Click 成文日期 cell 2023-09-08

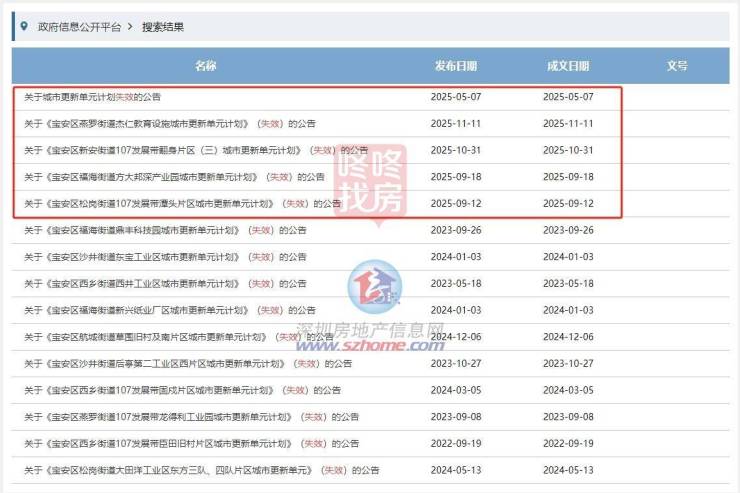pos(568,417)
